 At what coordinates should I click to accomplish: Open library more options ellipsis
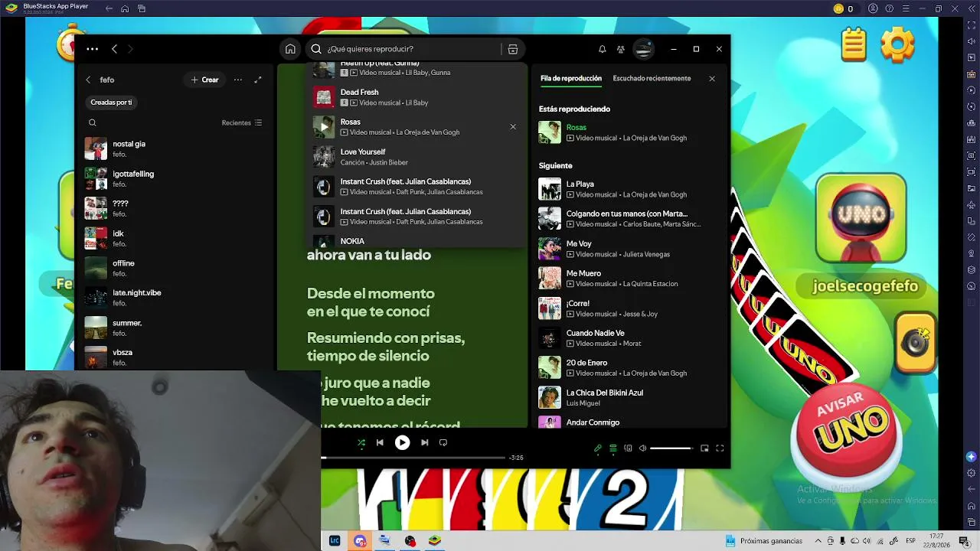coord(238,80)
